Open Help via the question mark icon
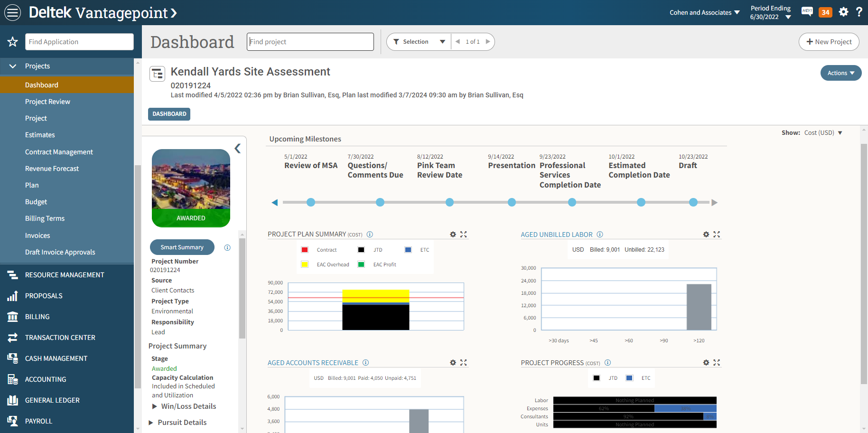 point(859,11)
